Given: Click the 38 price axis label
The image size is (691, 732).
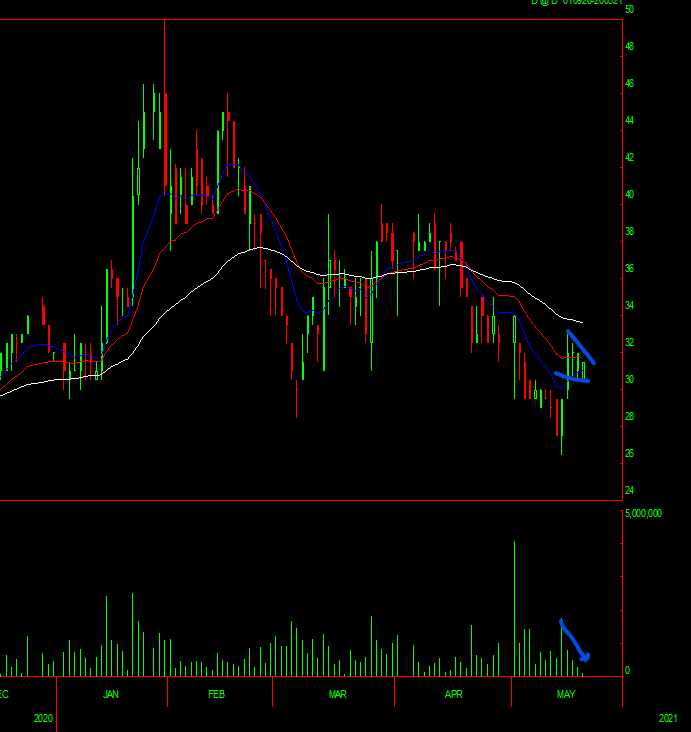Looking at the screenshot, I should point(629,232).
